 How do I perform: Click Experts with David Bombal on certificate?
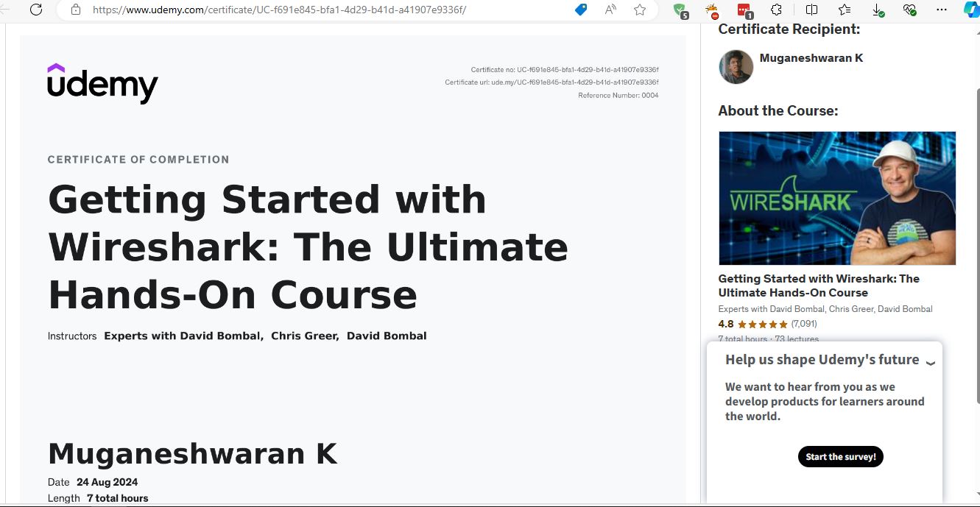click(x=184, y=336)
